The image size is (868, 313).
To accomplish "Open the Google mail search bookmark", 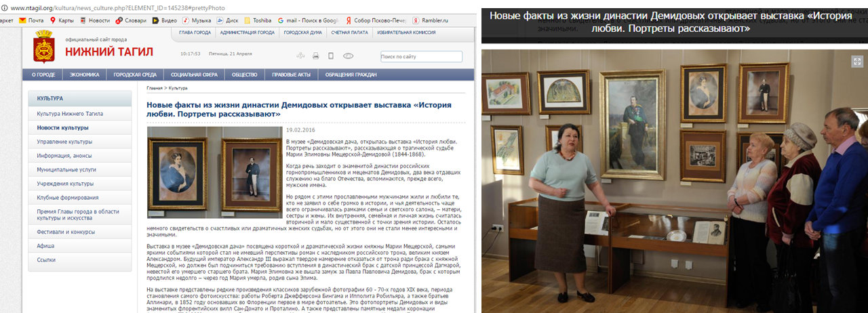I will 308,20.
